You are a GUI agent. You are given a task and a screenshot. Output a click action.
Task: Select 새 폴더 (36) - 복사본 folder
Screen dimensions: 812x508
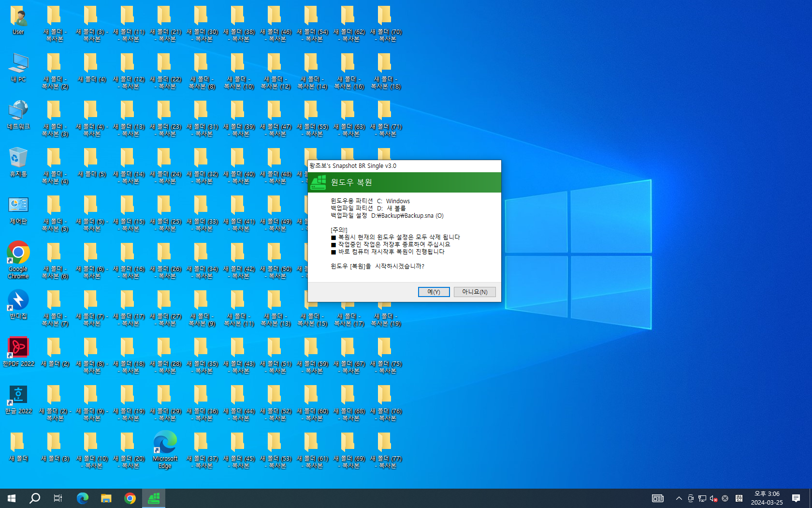(202, 403)
